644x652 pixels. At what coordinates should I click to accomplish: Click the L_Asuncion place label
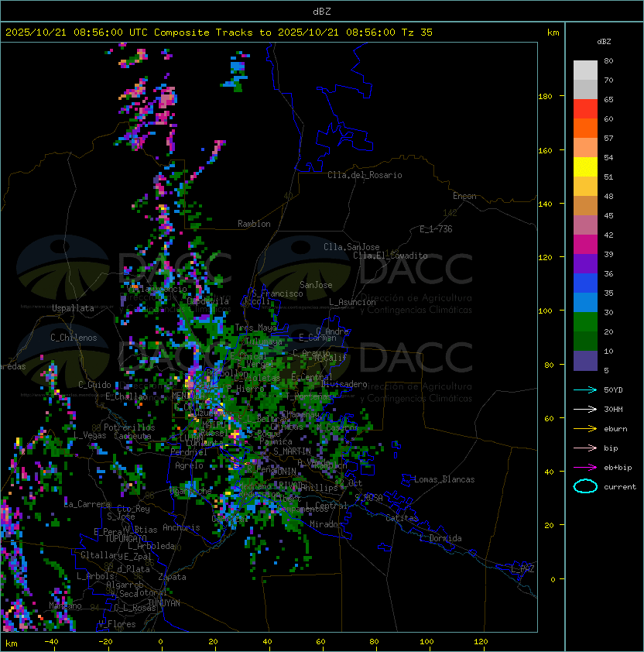[352, 302]
